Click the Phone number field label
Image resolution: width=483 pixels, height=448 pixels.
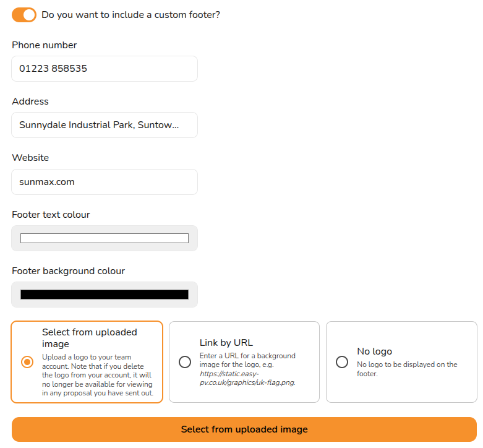[45, 45]
